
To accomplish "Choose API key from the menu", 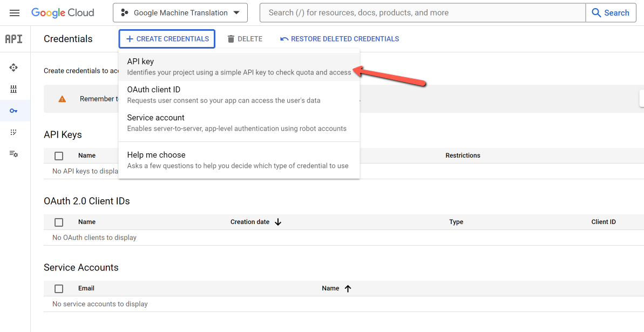I will click(x=239, y=66).
